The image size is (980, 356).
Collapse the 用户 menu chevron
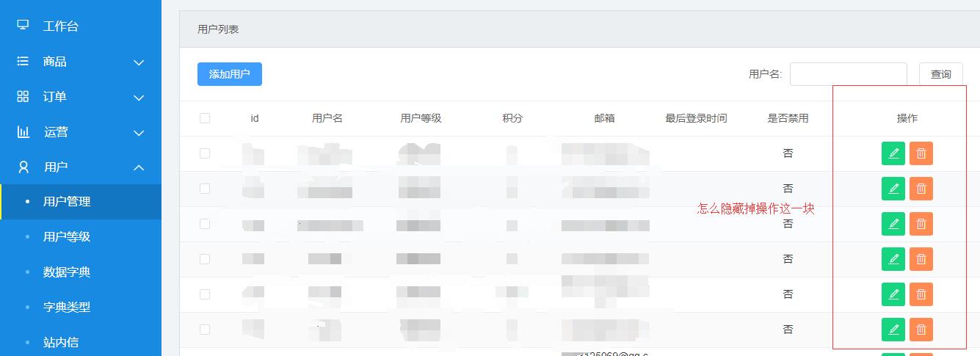pos(139,168)
